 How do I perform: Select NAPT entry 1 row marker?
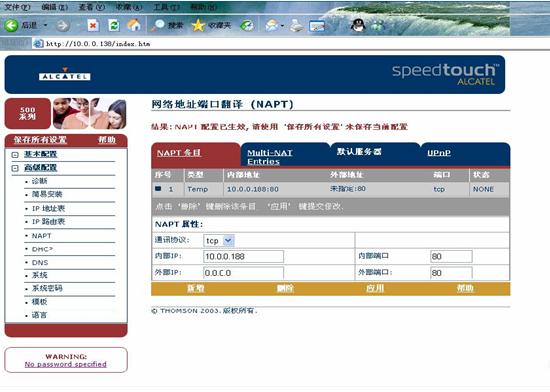[x=158, y=189]
